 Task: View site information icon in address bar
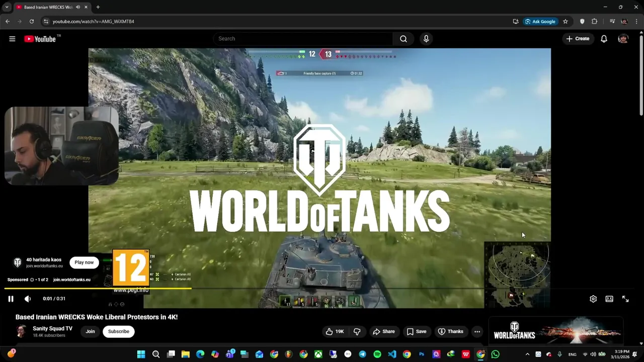pyautogui.click(x=46, y=22)
